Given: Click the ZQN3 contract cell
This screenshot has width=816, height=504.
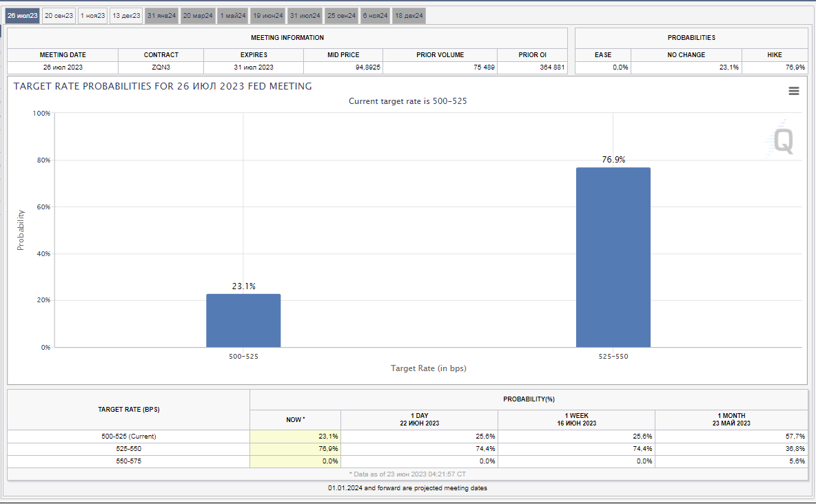Looking at the screenshot, I should (x=161, y=67).
